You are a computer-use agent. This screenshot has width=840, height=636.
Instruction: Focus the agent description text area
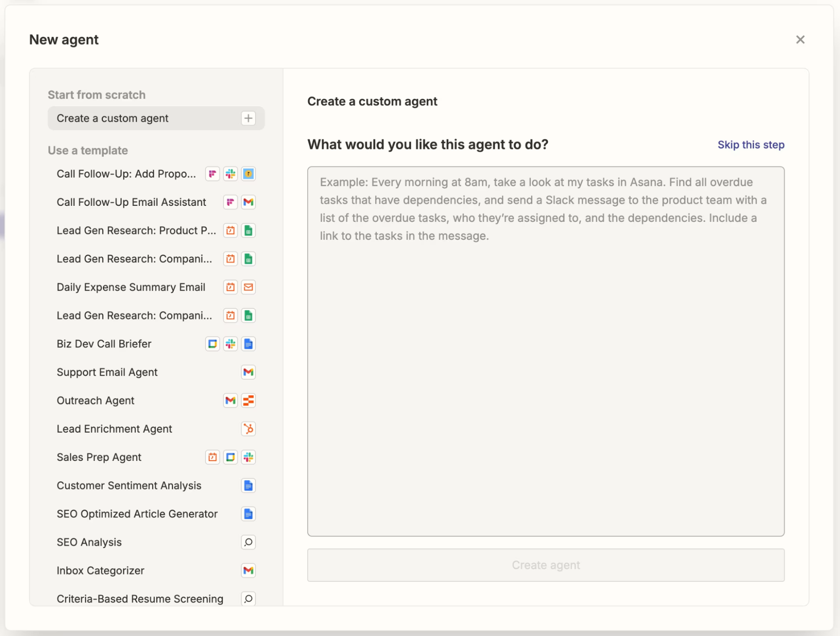click(x=546, y=351)
